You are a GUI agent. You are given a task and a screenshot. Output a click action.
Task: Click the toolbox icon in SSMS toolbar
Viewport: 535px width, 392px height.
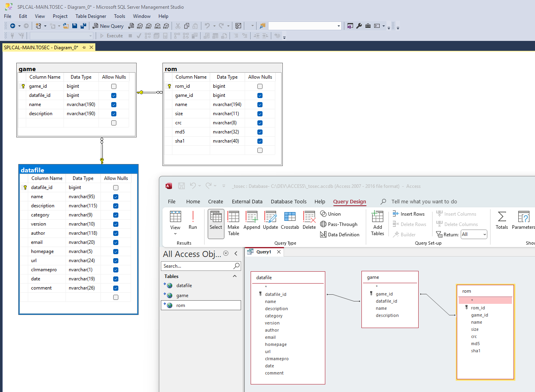pyautogui.click(x=368, y=26)
